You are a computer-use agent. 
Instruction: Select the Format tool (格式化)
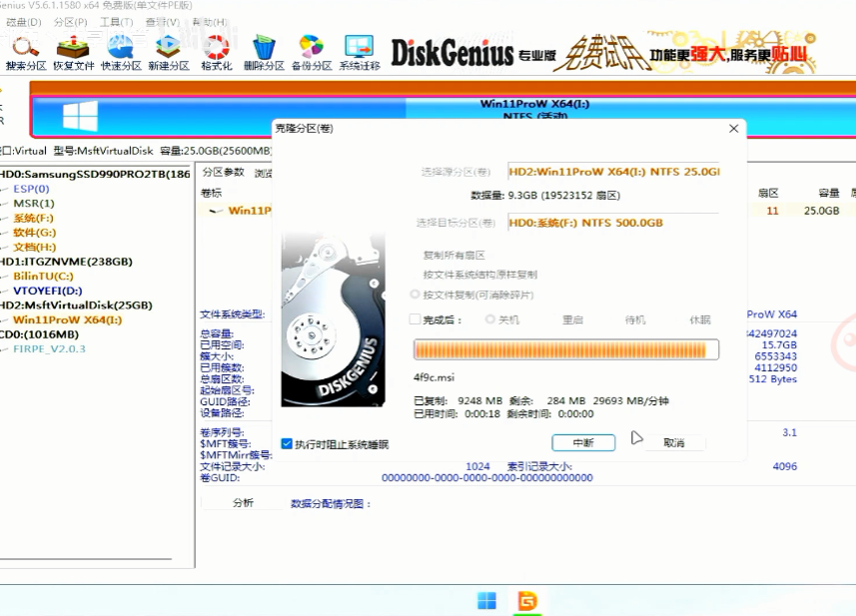(x=216, y=54)
